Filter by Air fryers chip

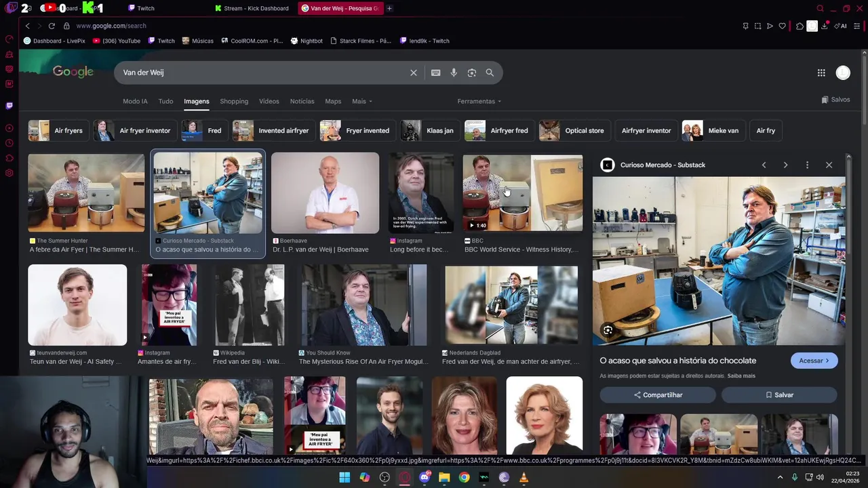(x=58, y=130)
